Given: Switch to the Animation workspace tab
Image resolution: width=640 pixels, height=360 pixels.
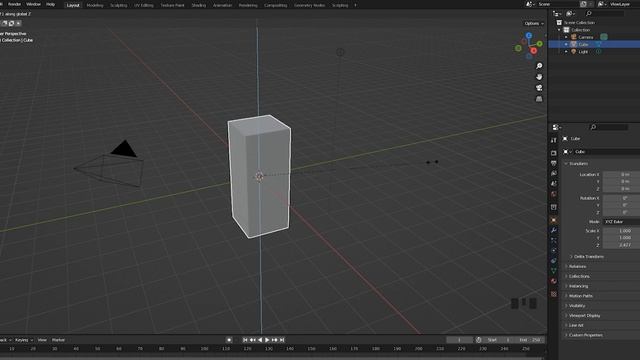Looking at the screenshot, I should 222,5.
